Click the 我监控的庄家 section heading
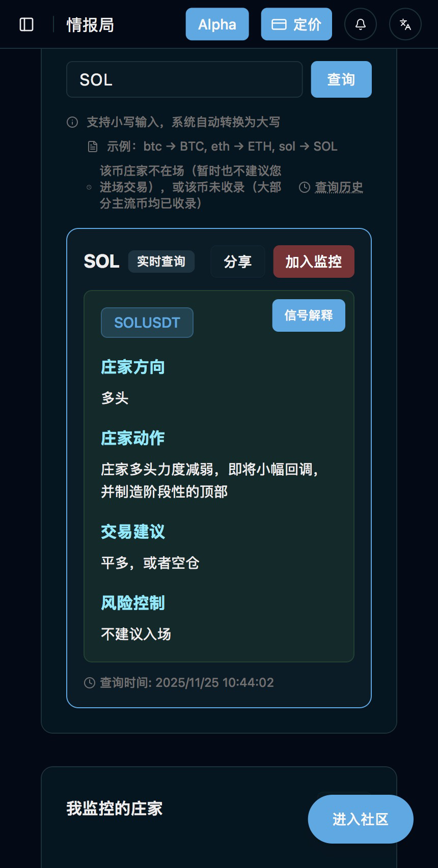 (115, 808)
